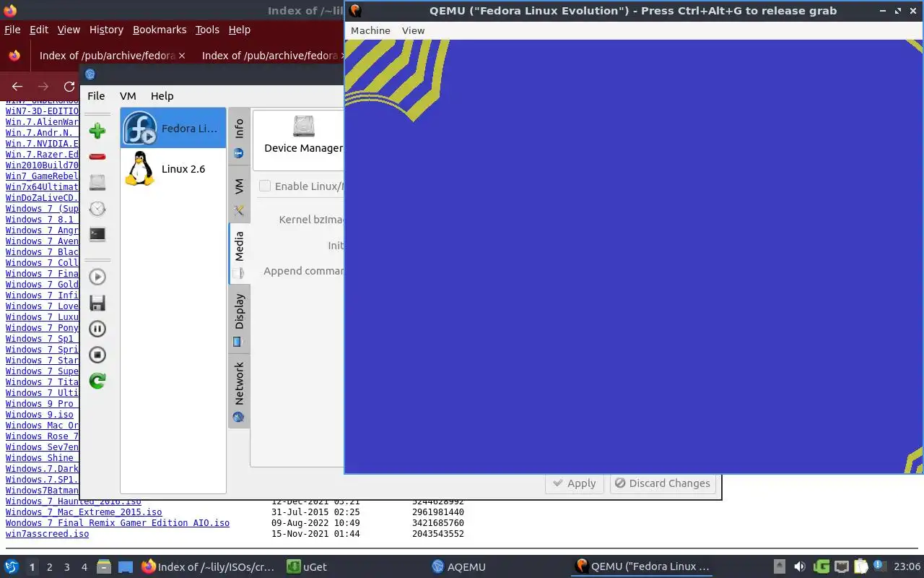924x578 pixels.
Task: Open AQEMU File menu
Action: coord(96,95)
